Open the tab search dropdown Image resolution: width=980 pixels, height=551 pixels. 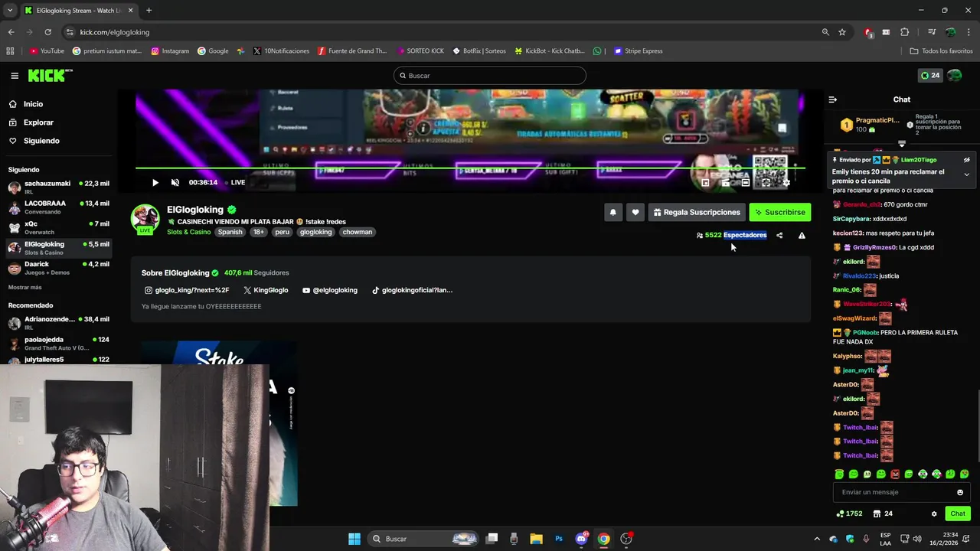click(10, 11)
